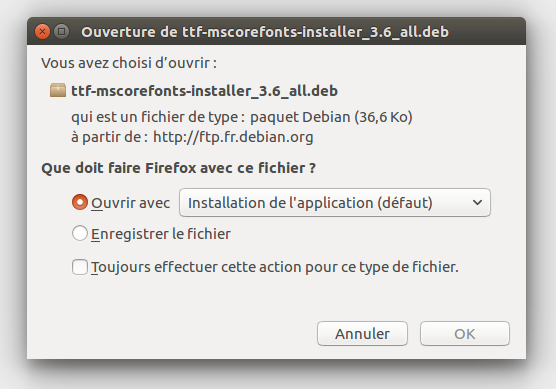Image resolution: width=556 pixels, height=389 pixels.
Task: Confirm with the OK button
Action: [465, 333]
